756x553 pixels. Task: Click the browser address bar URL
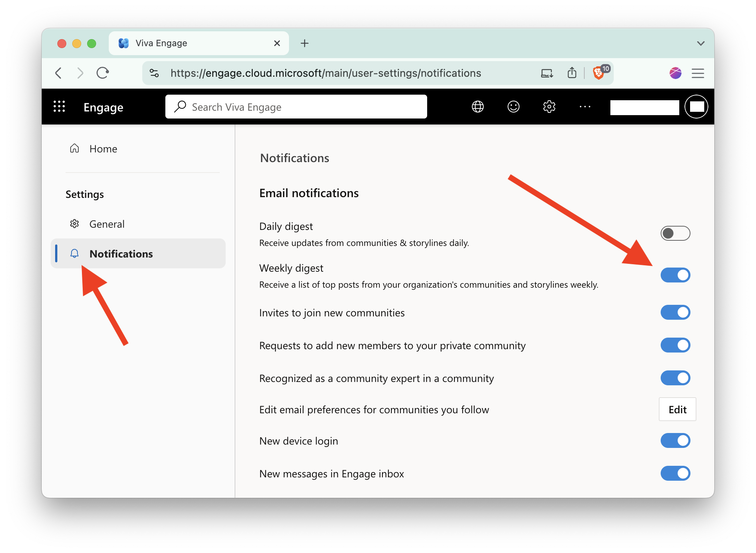click(x=326, y=73)
